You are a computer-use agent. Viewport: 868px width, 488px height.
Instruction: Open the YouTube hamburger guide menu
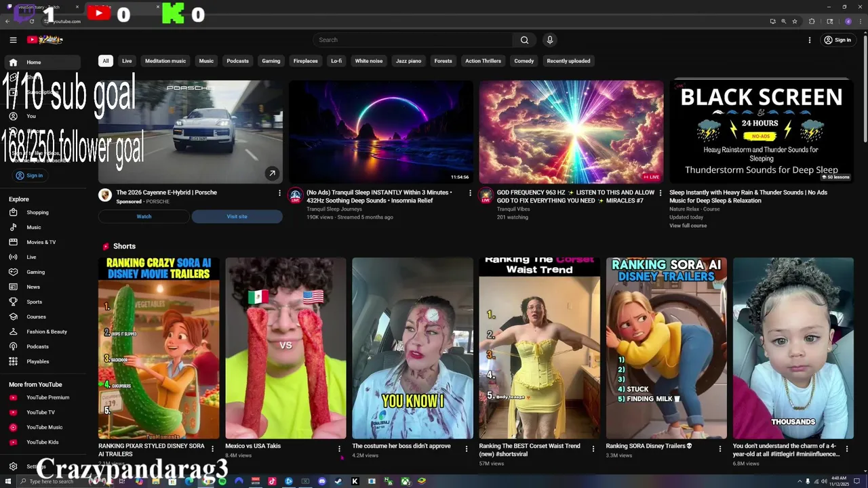13,40
